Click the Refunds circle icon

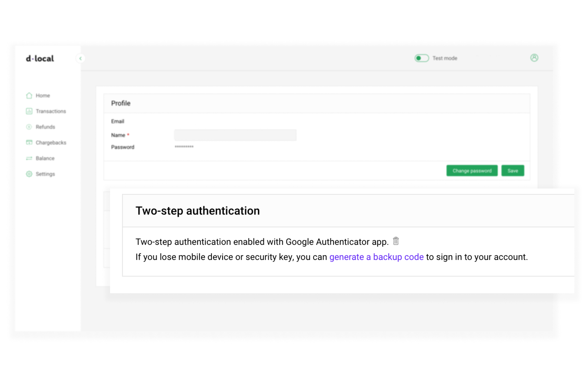point(29,127)
